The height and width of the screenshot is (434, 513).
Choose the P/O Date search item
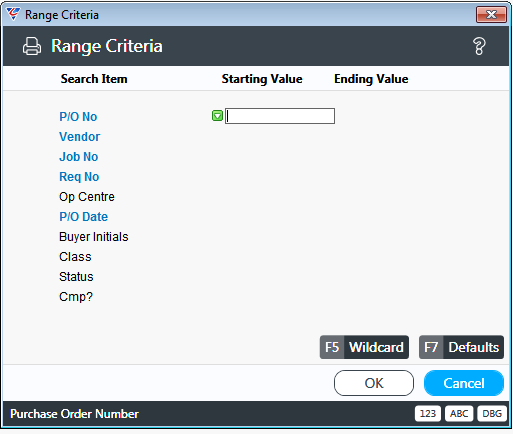pyautogui.click(x=84, y=217)
